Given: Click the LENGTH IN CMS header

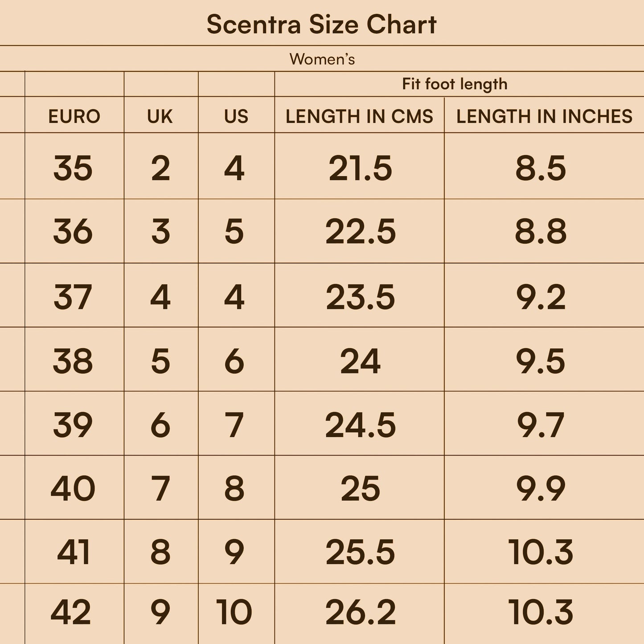Looking at the screenshot, I should pos(359,116).
